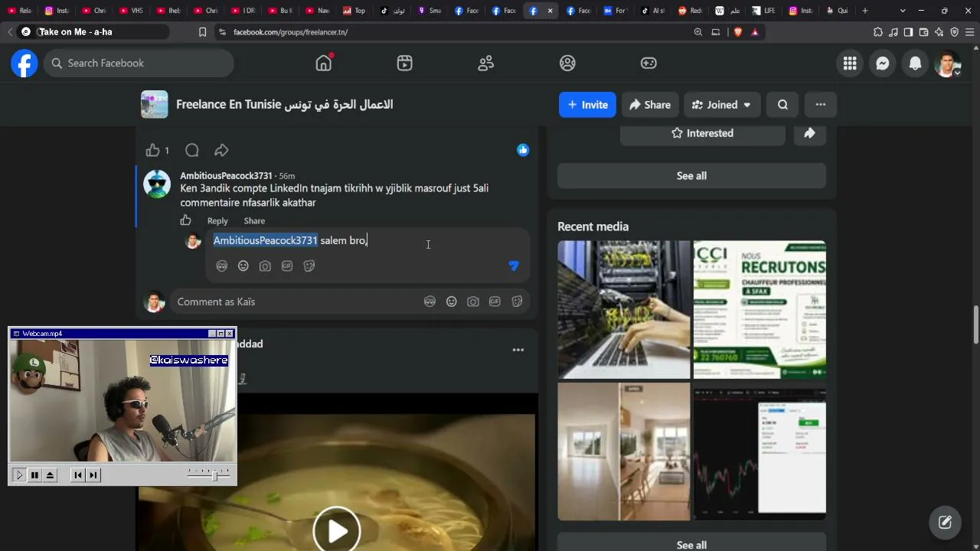Open the Friends icon in Facebook's top bar
980x551 pixels.
click(x=486, y=64)
